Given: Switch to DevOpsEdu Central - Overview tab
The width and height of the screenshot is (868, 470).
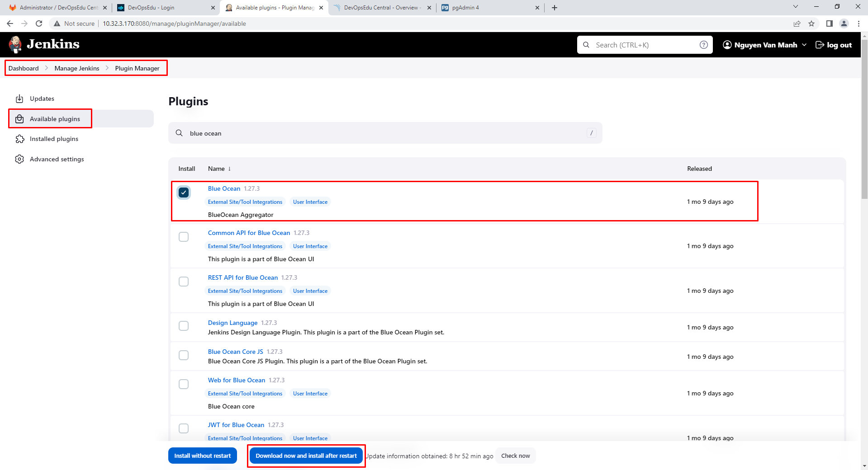Looking at the screenshot, I should click(x=382, y=8).
